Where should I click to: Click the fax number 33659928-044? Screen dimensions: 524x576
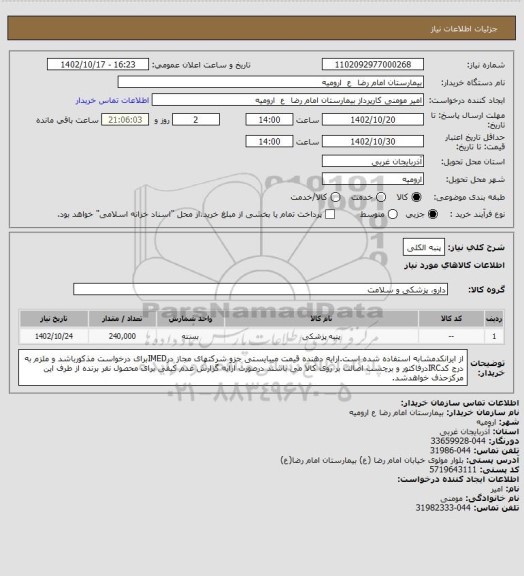coord(458,441)
